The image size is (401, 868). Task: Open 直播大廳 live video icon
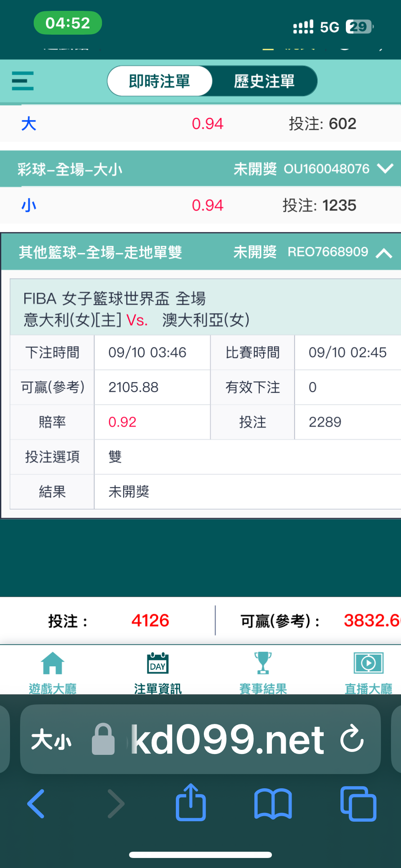368,663
